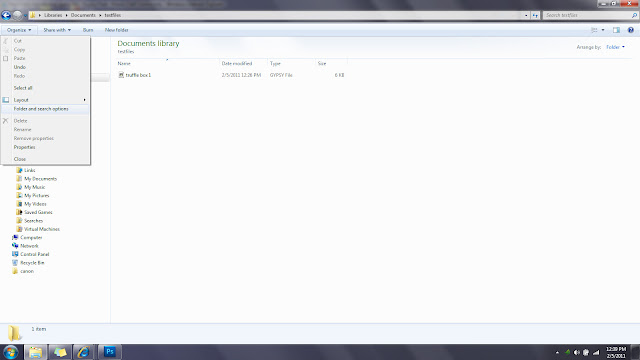
Task: Click the volume speaker tray icon
Action: pyautogui.click(x=576, y=352)
